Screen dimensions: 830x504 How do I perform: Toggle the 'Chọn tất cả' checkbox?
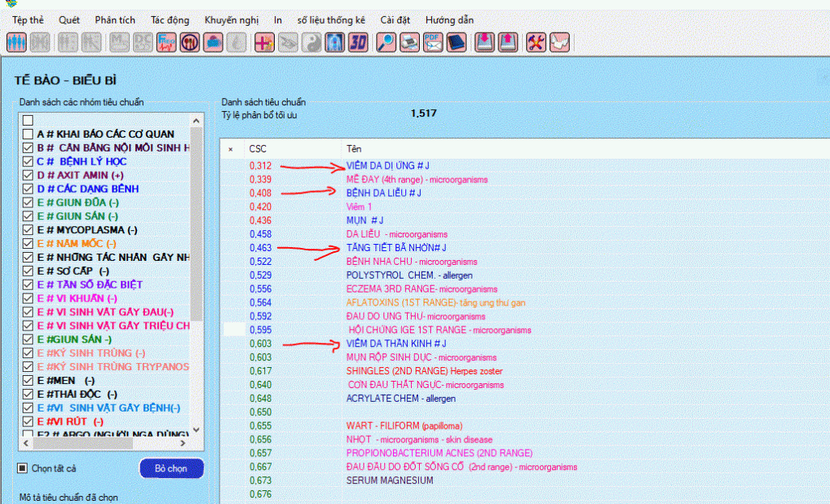24,468
